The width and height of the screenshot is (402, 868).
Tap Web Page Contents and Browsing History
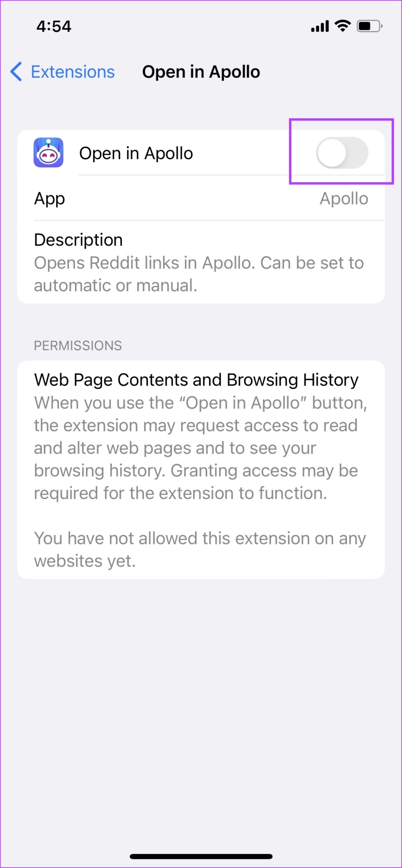point(196,380)
